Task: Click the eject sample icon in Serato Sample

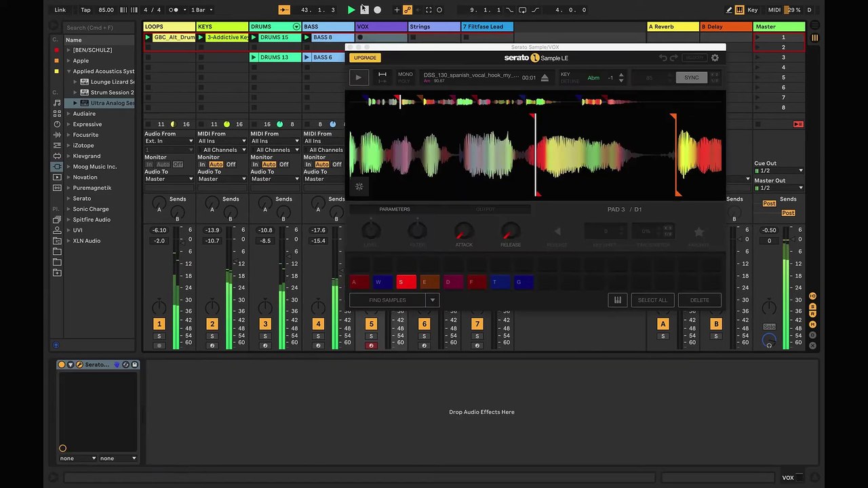Action: coord(545,78)
